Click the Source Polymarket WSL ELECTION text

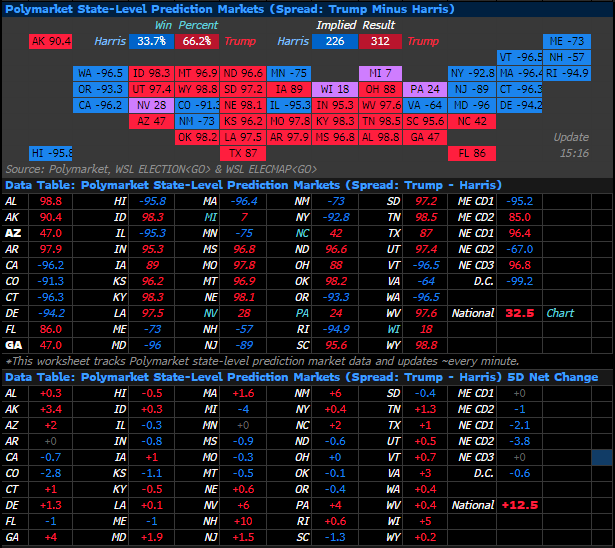click(160, 169)
